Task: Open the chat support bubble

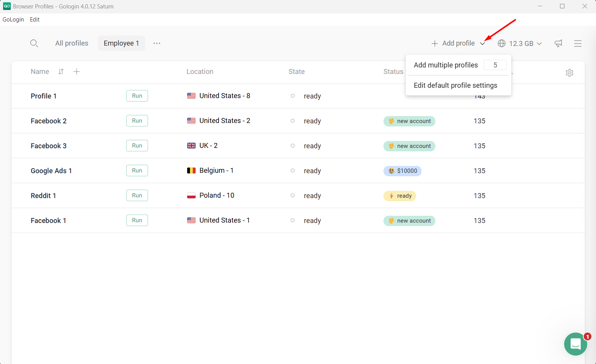Action: 575,344
